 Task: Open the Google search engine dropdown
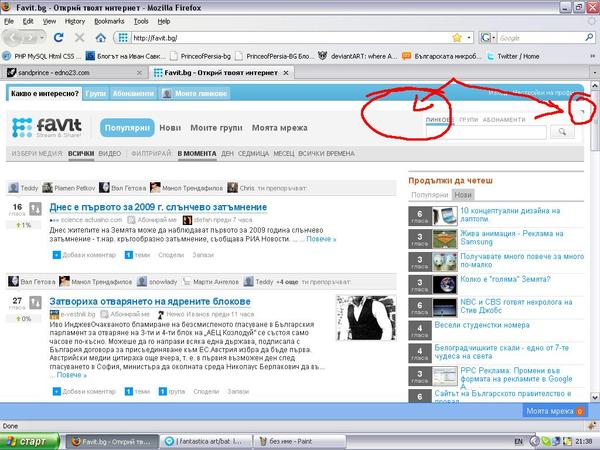tap(488, 38)
